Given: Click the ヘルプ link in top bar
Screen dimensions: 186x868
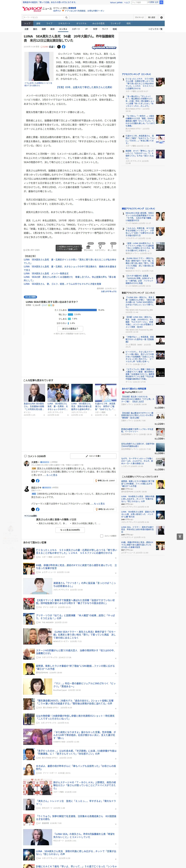Looking at the screenshot, I should pyautogui.click(x=127, y=2).
